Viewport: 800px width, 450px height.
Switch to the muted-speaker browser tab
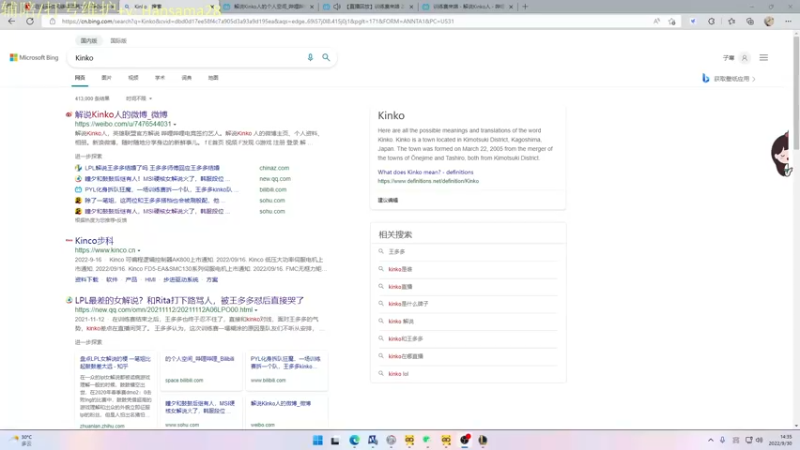[369, 7]
